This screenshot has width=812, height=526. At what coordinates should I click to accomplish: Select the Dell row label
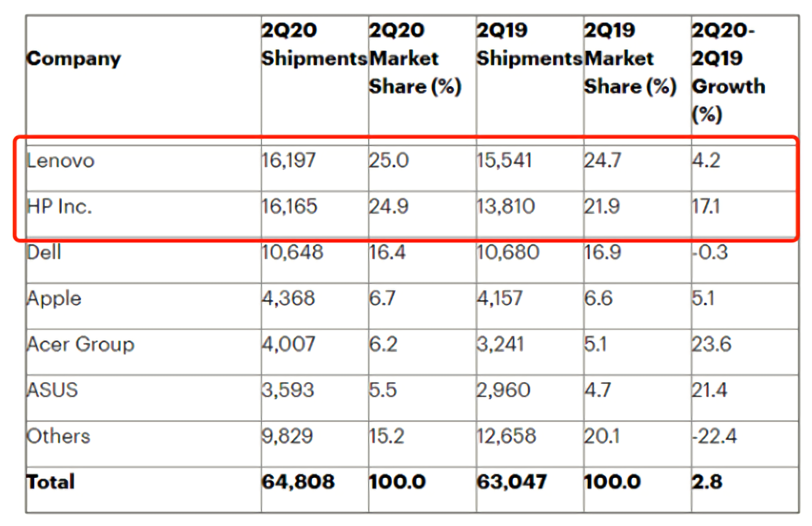pyautogui.click(x=44, y=252)
